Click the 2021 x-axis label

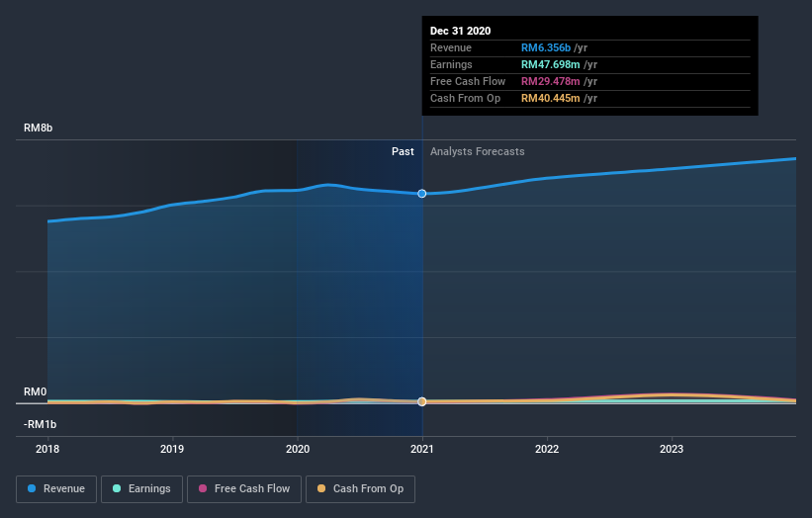pos(422,449)
